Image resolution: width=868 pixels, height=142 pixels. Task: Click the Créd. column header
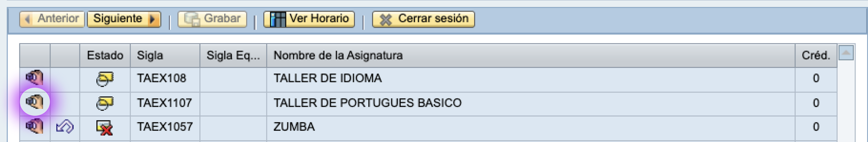816,56
